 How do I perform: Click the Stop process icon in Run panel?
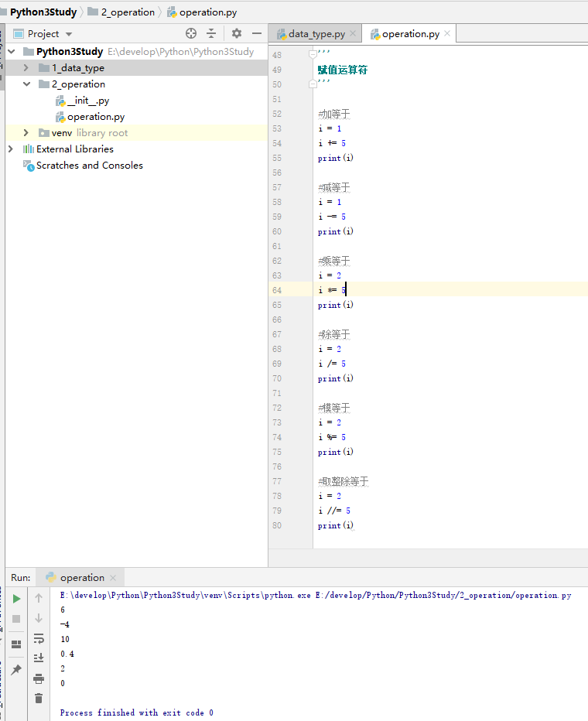coord(16,619)
